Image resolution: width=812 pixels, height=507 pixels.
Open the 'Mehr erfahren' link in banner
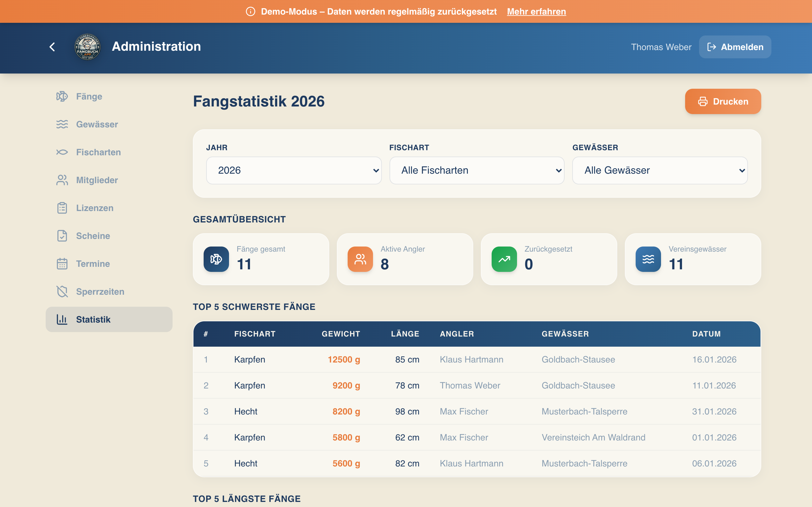pos(536,11)
